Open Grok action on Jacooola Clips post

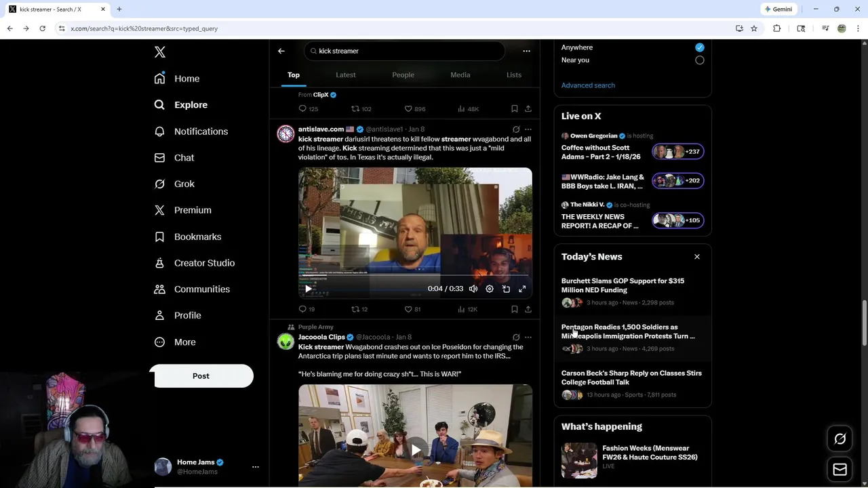[516, 337]
